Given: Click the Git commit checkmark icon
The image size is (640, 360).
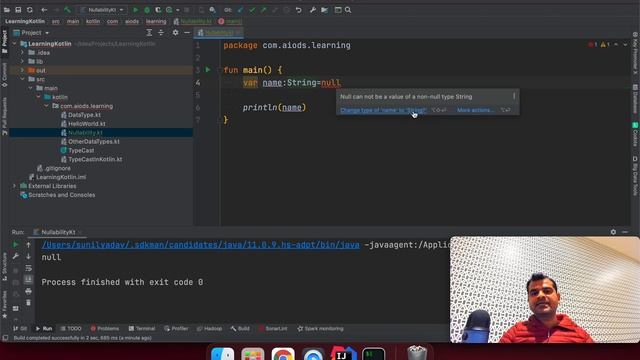Looking at the screenshot, I should [252, 10].
